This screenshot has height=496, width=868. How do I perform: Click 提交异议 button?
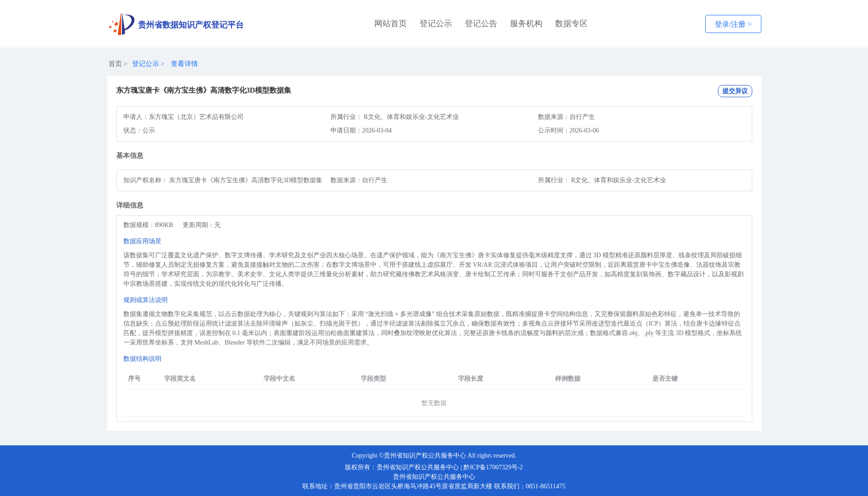735,91
